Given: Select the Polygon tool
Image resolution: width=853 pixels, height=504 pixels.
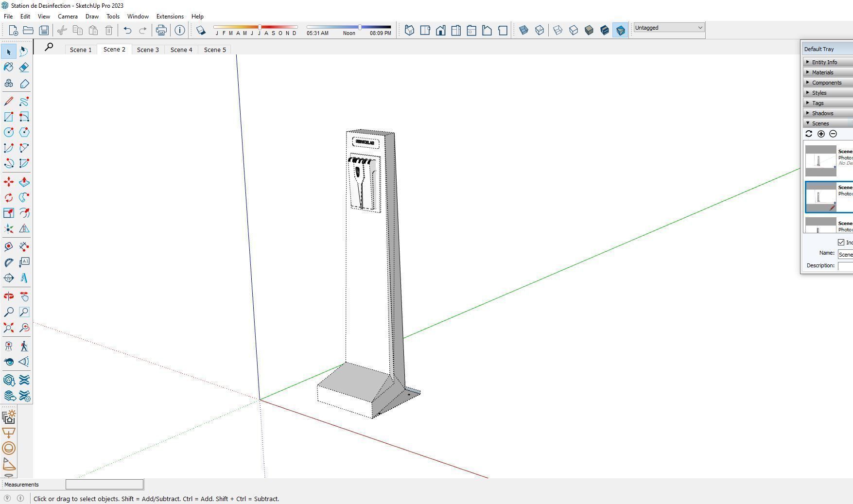Looking at the screenshot, I should (24, 132).
